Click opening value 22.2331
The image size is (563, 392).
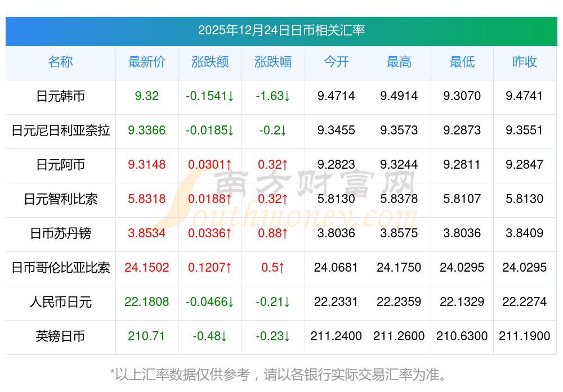336,301
